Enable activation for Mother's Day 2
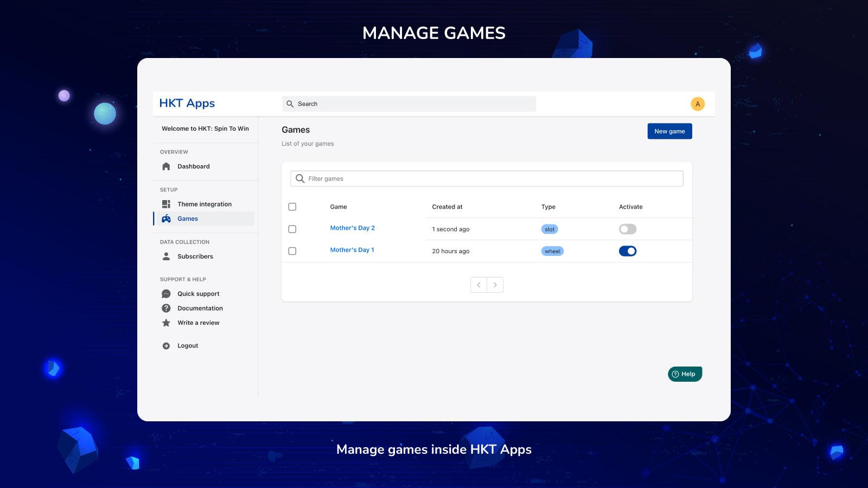The width and height of the screenshot is (868, 488). [627, 229]
